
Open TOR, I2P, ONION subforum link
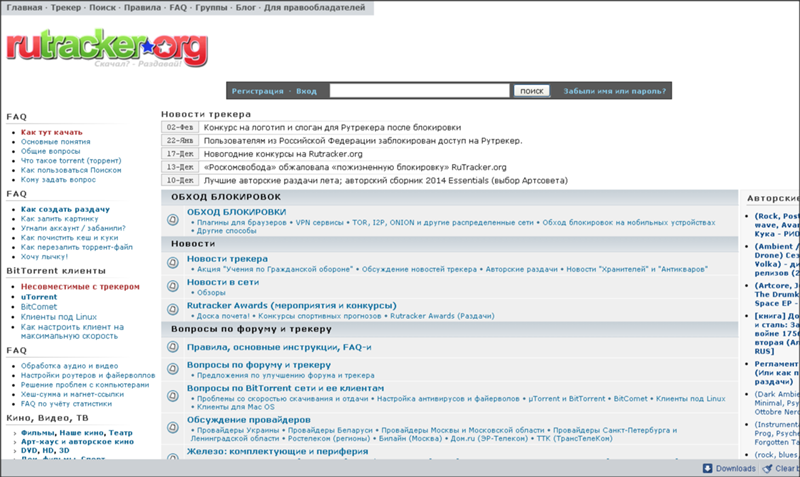[x=442, y=223]
